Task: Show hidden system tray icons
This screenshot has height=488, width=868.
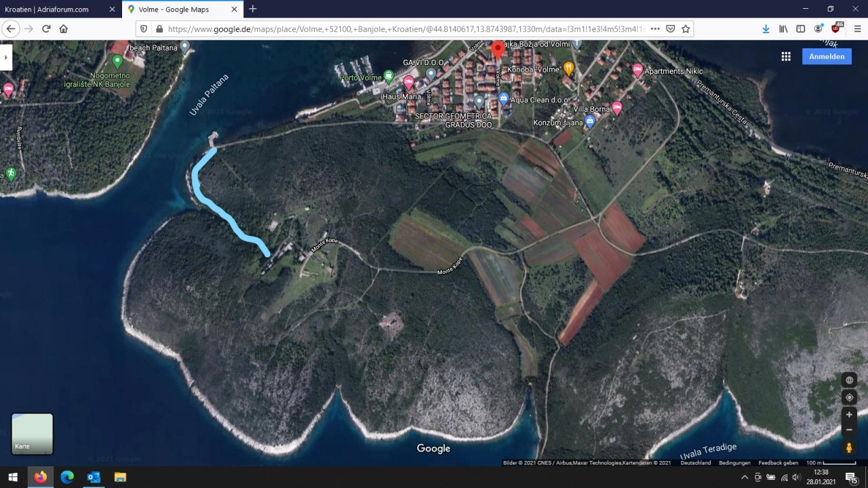Action: (745, 477)
